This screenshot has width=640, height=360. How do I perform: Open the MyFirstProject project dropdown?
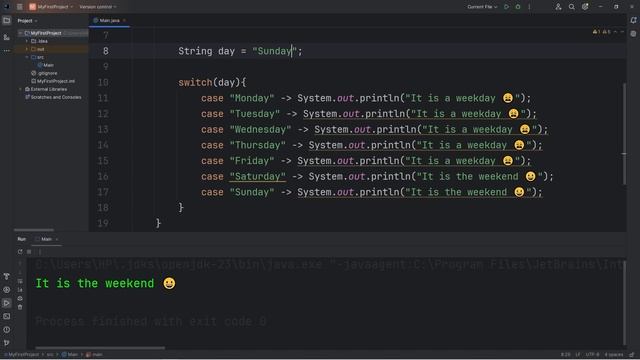(51, 7)
